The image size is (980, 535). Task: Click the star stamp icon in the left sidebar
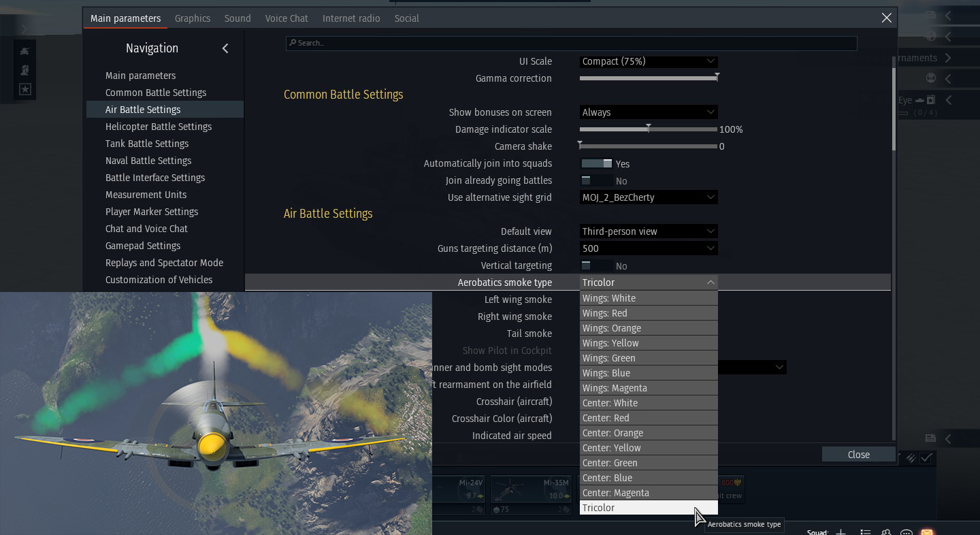(x=25, y=89)
